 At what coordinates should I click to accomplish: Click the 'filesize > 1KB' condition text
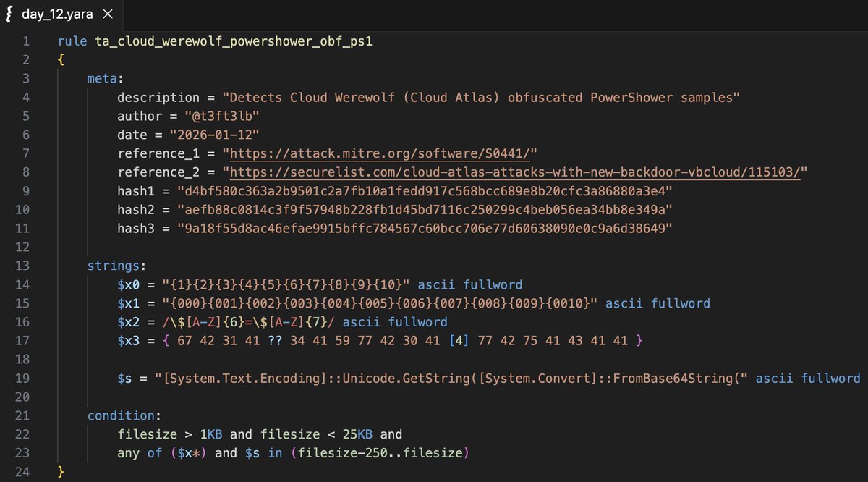171,434
